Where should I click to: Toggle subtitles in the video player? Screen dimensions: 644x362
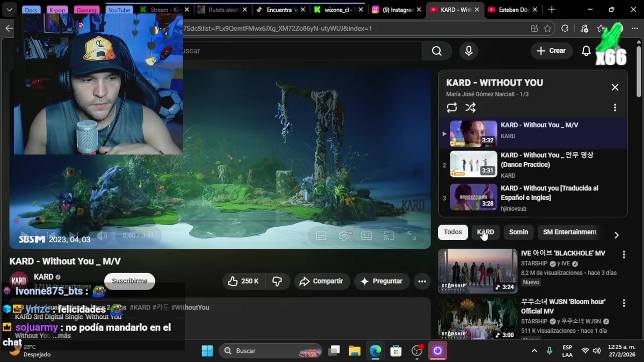click(x=321, y=236)
